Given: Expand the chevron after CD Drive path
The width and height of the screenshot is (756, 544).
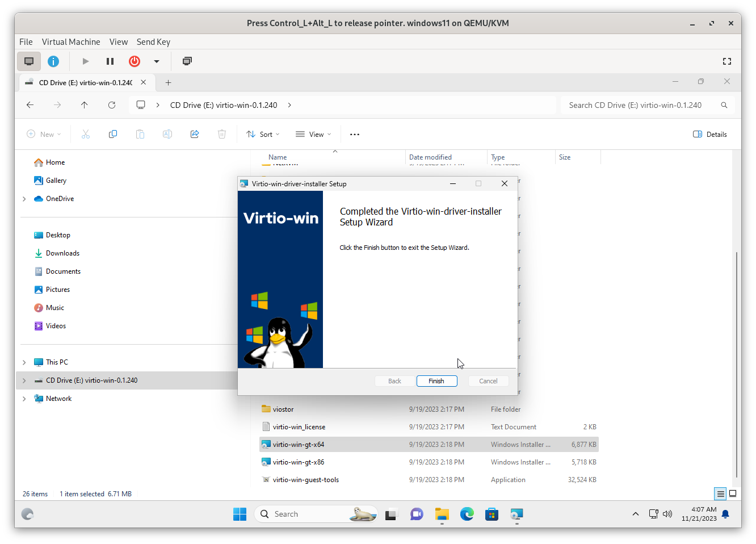Looking at the screenshot, I should tap(289, 105).
